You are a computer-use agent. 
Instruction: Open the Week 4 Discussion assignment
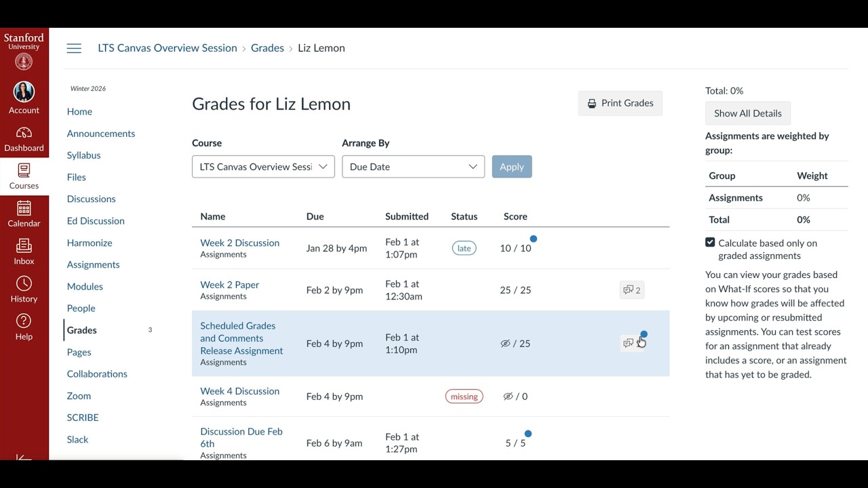(x=240, y=391)
